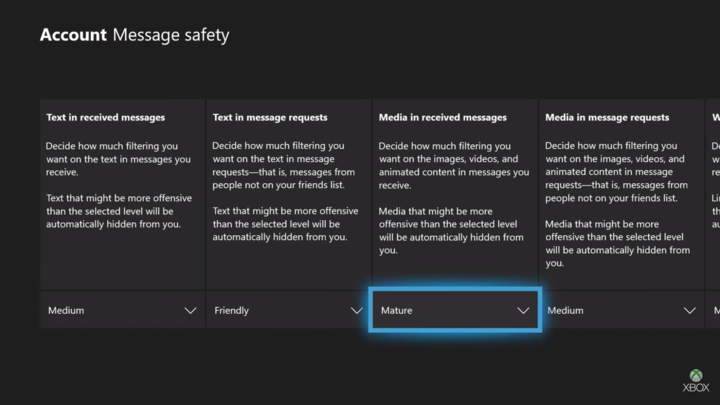
Task: Open the Medium dropdown under Media in message requests
Action: coord(621,310)
